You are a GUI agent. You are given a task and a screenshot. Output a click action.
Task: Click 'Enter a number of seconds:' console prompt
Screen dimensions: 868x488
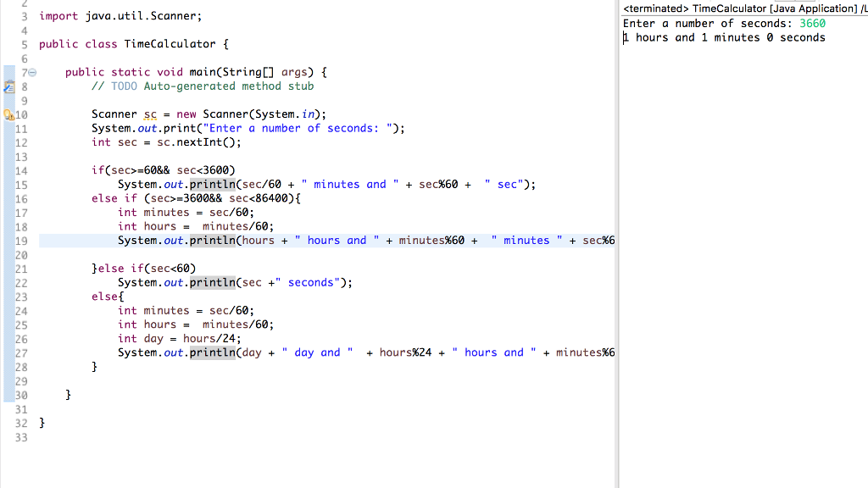point(708,23)
